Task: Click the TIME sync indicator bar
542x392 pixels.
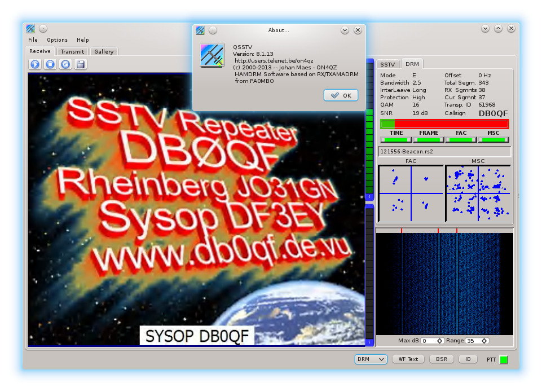Action: pyautogui.click(x=396, y=140)
